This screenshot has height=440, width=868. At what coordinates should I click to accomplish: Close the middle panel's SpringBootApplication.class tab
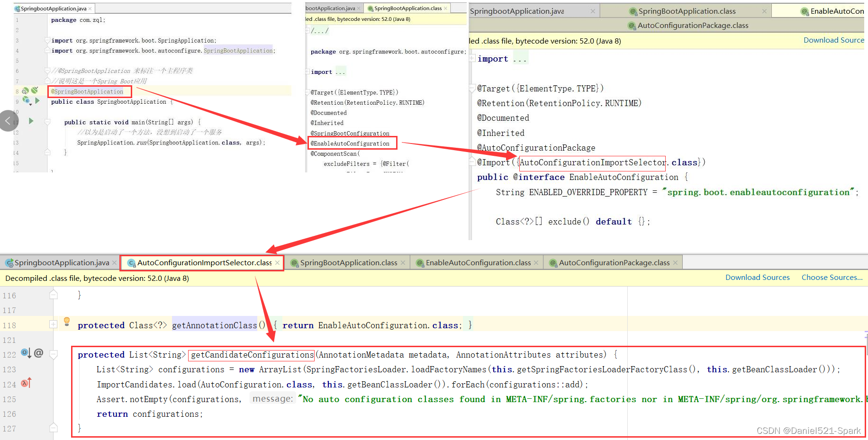tap(445, 8)
